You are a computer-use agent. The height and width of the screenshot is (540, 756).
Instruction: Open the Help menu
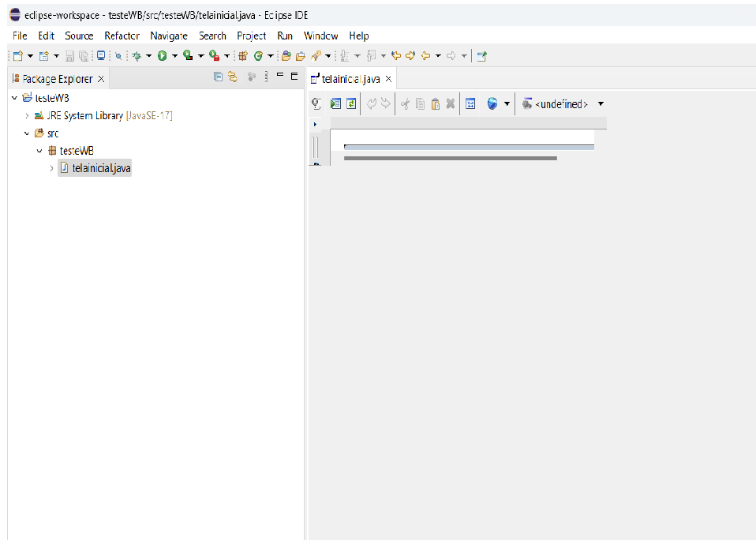click(x=359, y=36)
